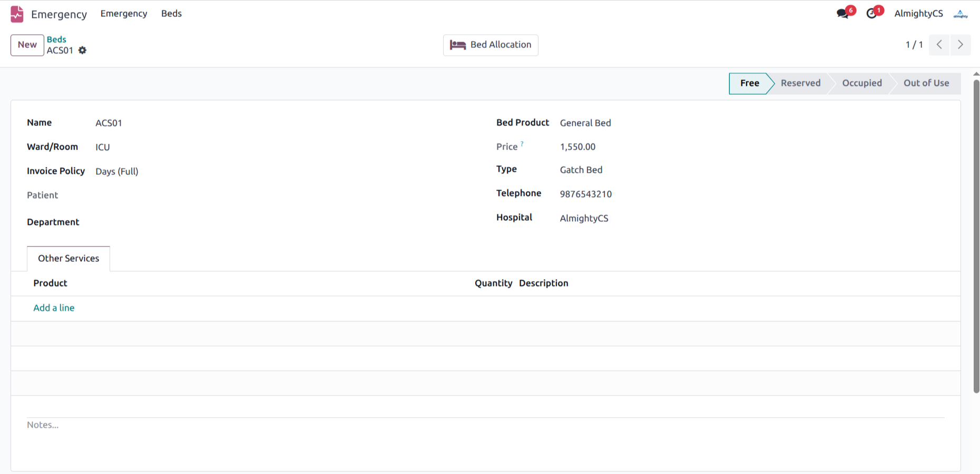The image size is (980, 474).
Task: Click the Description column header
Action: click(x=544, y=283)
